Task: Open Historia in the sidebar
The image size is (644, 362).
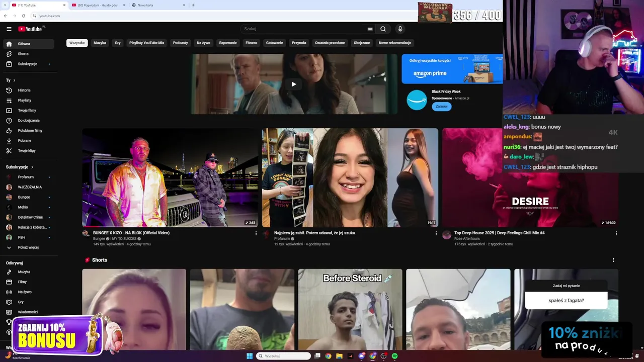Action: point(29,90)
